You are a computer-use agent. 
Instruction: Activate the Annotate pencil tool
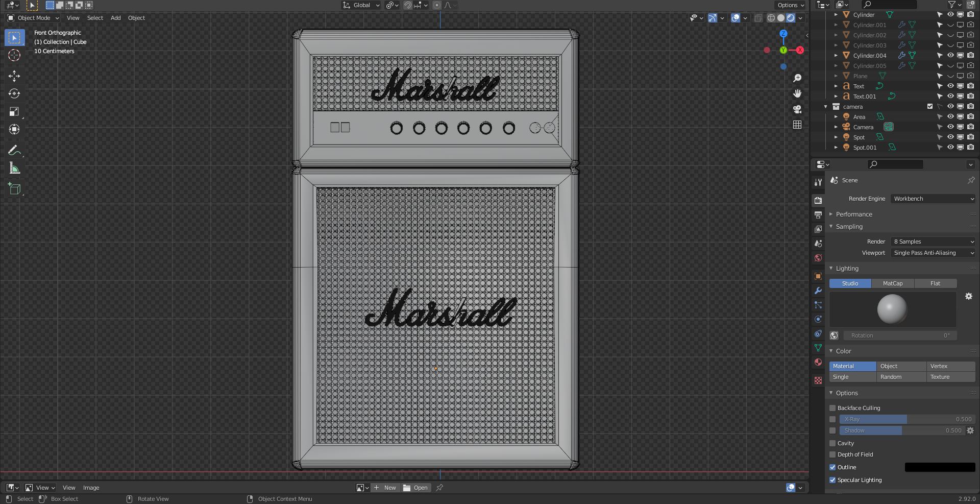[14, 151]
